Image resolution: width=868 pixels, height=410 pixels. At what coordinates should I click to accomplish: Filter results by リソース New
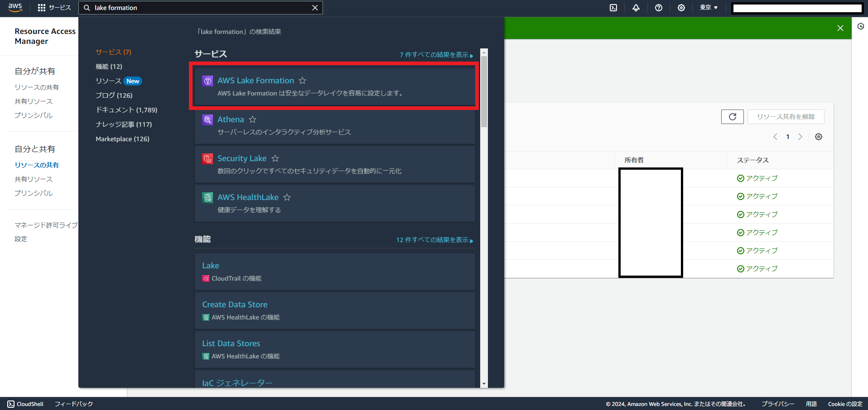(119, 81)
